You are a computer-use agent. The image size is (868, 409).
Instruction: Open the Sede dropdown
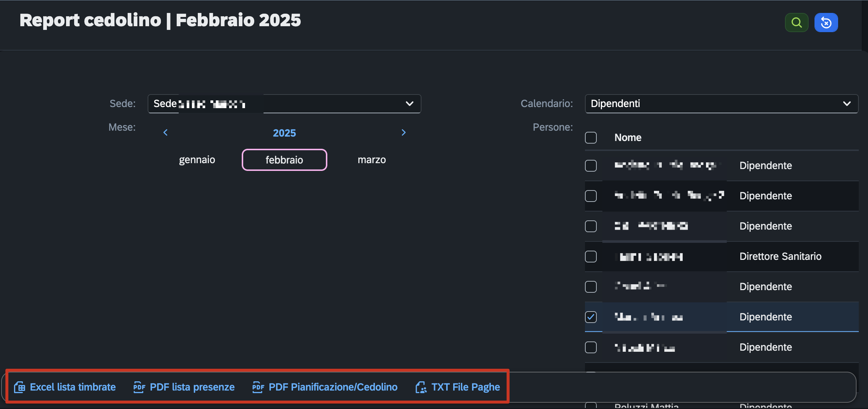(284, 104)
